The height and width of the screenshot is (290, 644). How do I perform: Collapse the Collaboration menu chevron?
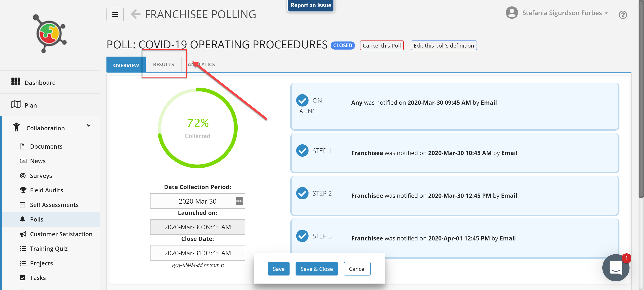pos(89,126)
